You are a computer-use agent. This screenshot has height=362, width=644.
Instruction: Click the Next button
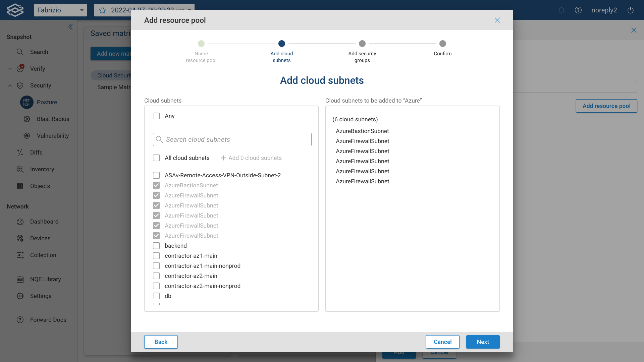[x=483, y=342]
